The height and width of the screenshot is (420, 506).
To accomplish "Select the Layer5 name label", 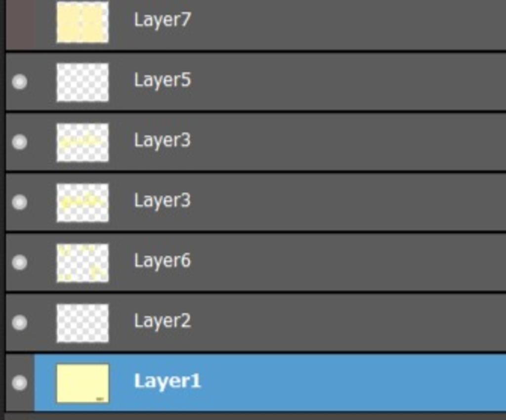I will (x=162, y=80).
